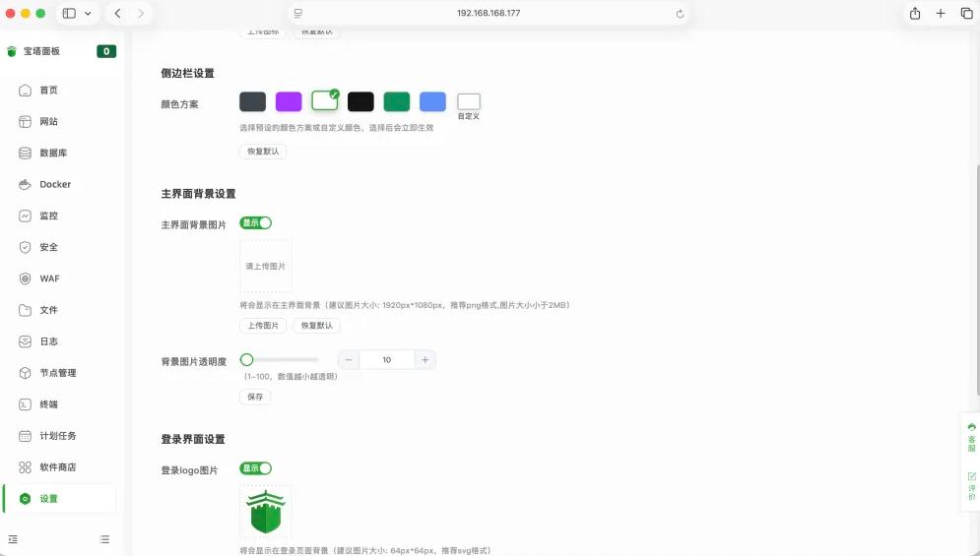Select the 软件商店 menu item
The image size is (980, 556).
(60, 467)
